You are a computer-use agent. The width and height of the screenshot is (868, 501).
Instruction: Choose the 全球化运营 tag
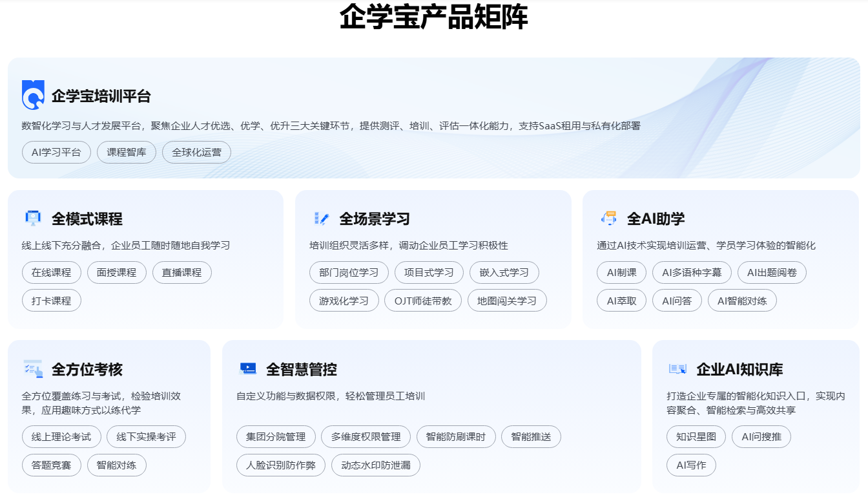click(196, 153)
